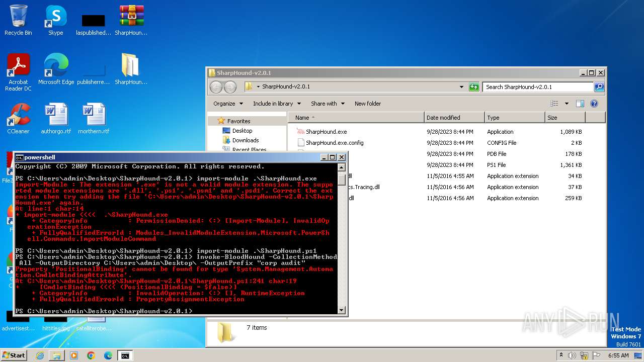
Task: Open breadcrumb root dropdown arrow
Action: click(x=258, y=87)
